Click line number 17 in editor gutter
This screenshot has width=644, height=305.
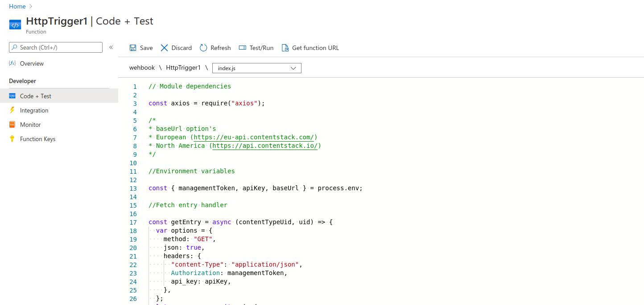(133, 222)
